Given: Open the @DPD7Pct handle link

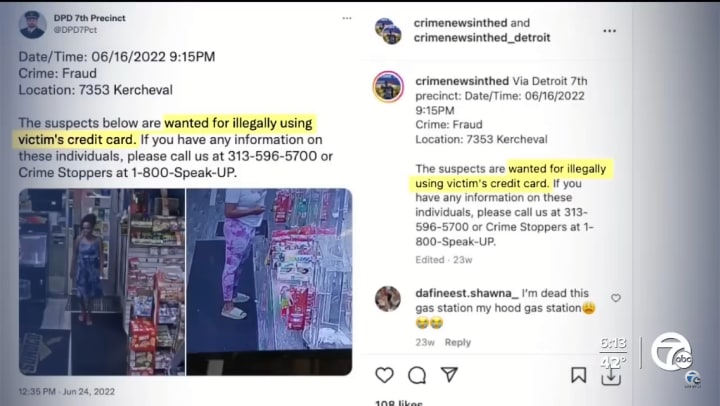Looking at the screenshot, I should [x=75, y=30].
